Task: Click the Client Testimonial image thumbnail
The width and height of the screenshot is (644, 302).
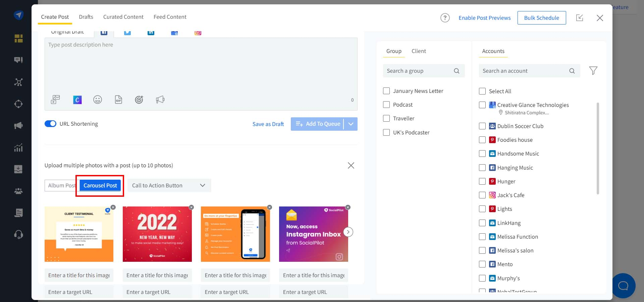Action: [x=79, y=234]
